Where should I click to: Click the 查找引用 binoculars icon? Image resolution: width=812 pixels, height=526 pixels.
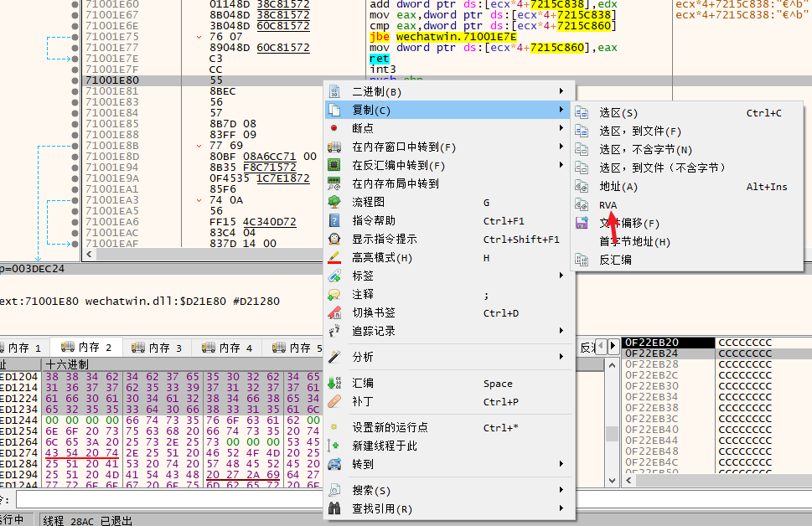tap(334, 508)
